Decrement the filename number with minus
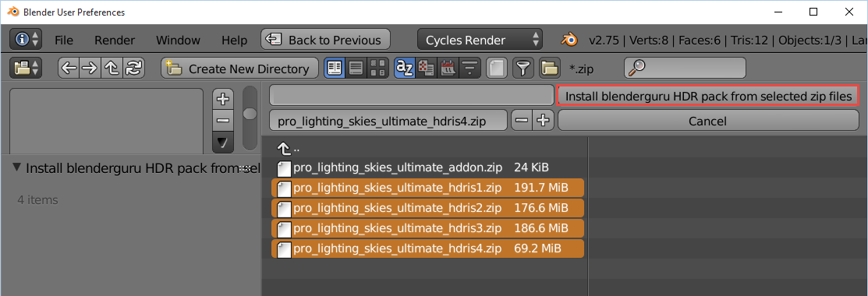Viewport: 868px width, 296px height. pyautogui.click(x=521, y=119)
